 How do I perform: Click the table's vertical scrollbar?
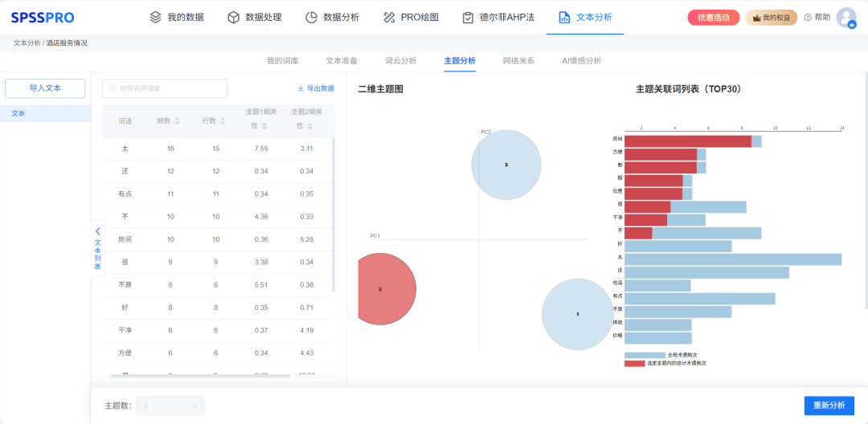[x=334, y=214]
